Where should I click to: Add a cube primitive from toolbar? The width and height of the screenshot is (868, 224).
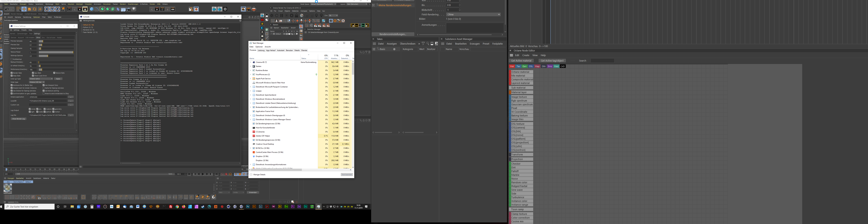tap(92, 9)
